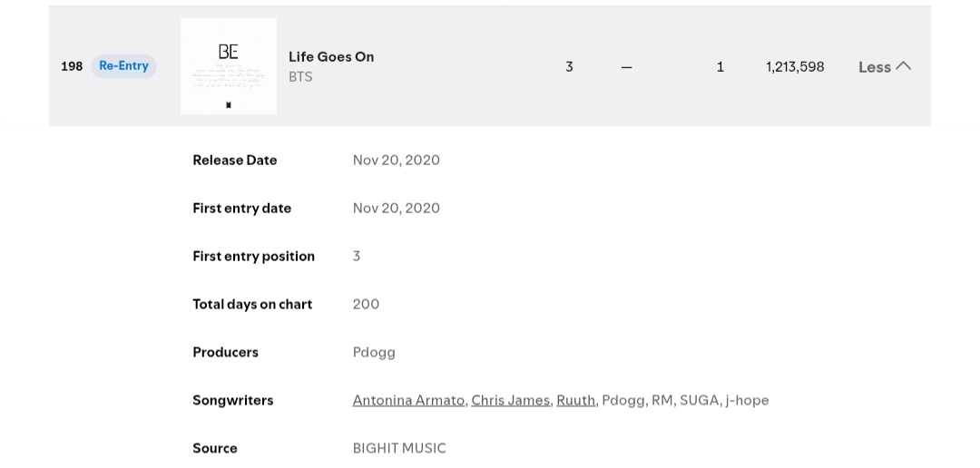Screen dimensions: 980x468
Task: Click the BE album cover thumbnail
Action: click(229, 66)
